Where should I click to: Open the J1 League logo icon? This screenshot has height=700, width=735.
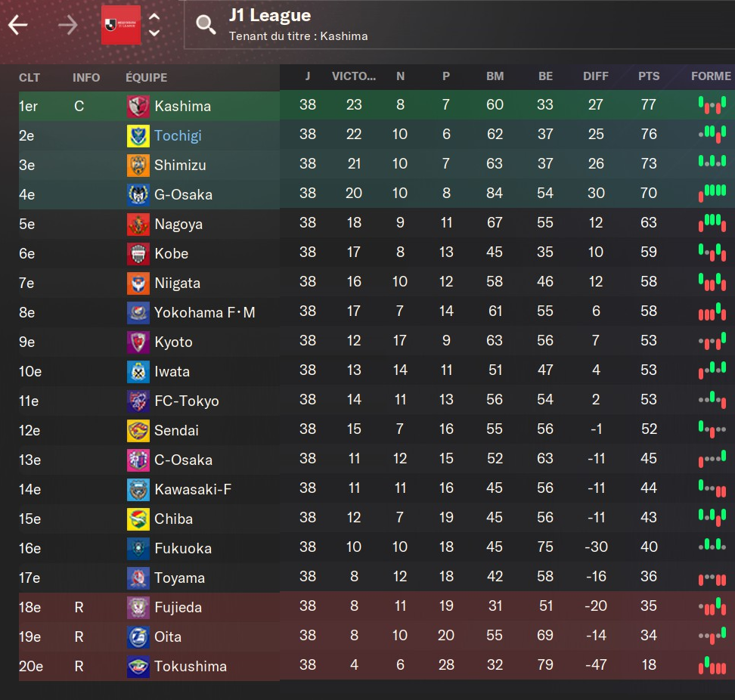click(121, 25)
